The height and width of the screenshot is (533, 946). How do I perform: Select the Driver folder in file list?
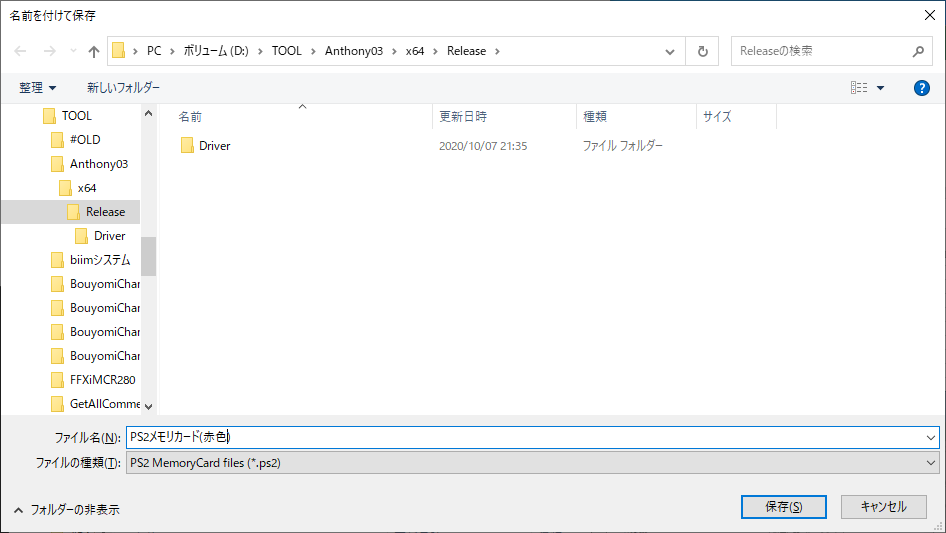215,146
